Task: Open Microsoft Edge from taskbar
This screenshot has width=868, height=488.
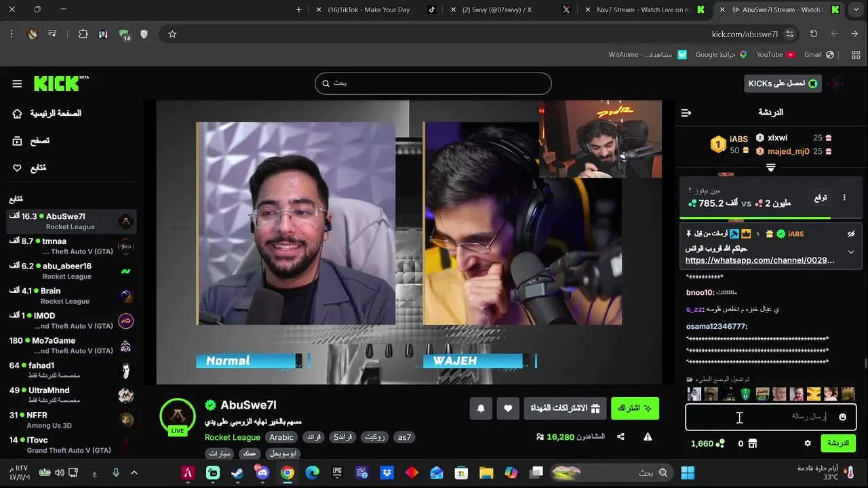Action: click(x=312, y=472)
